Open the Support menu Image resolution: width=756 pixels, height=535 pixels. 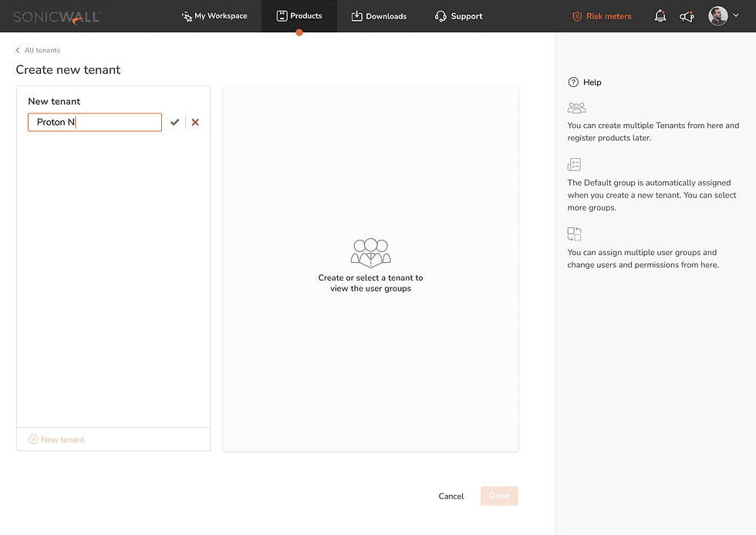(x=458, y=16)
